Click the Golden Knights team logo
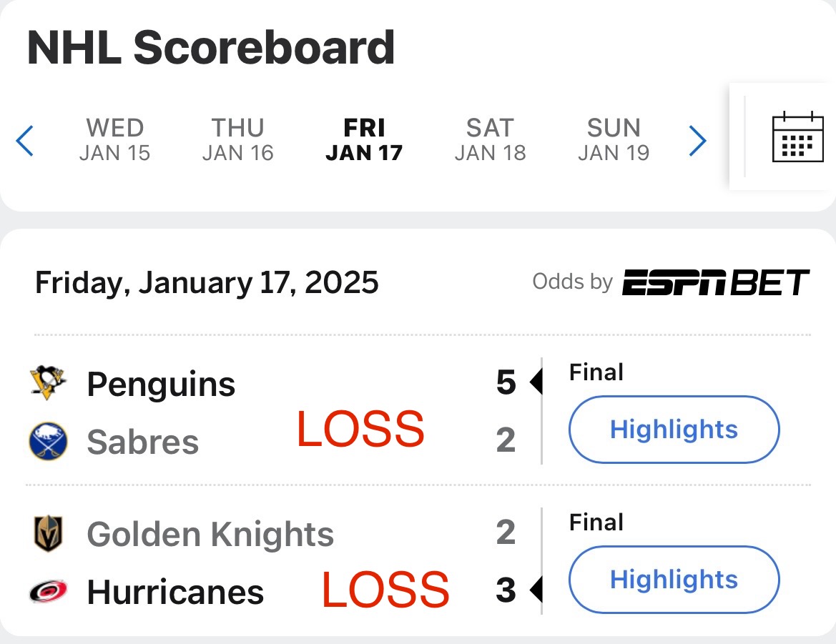 click(48, 533)
